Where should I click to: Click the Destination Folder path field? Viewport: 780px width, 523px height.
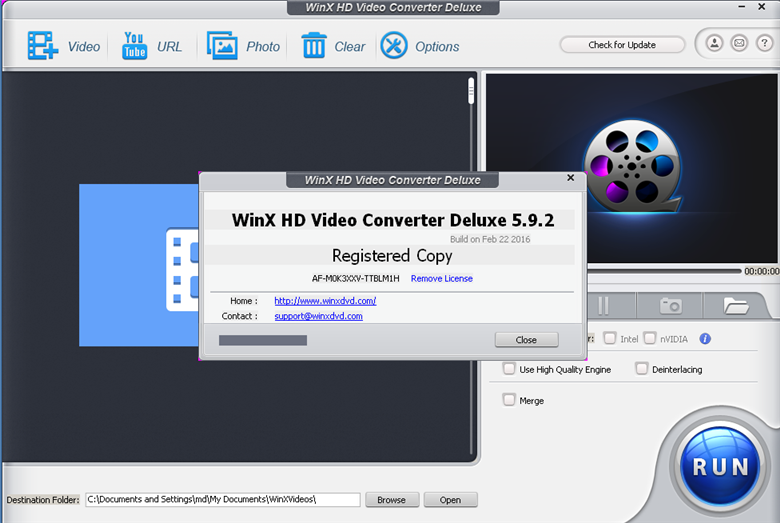coord(222,499)
